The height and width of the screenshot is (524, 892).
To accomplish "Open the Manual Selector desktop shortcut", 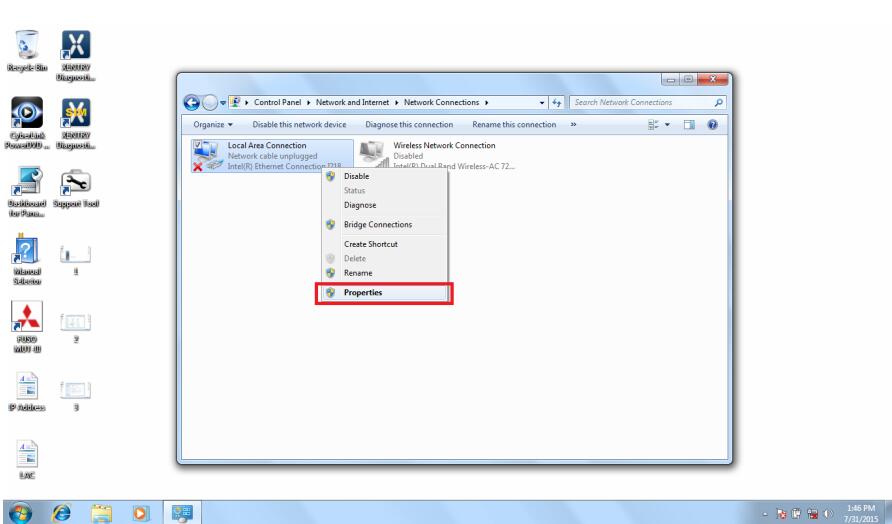I will tap(27, 261).
